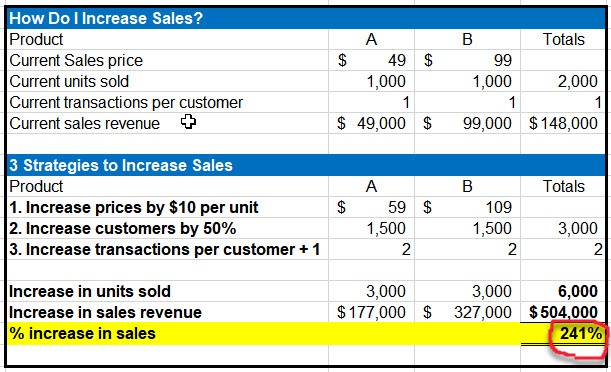Click the current units sold total of 2,000
The width and height of the screenshot is (611, 372).
[563, 81]
